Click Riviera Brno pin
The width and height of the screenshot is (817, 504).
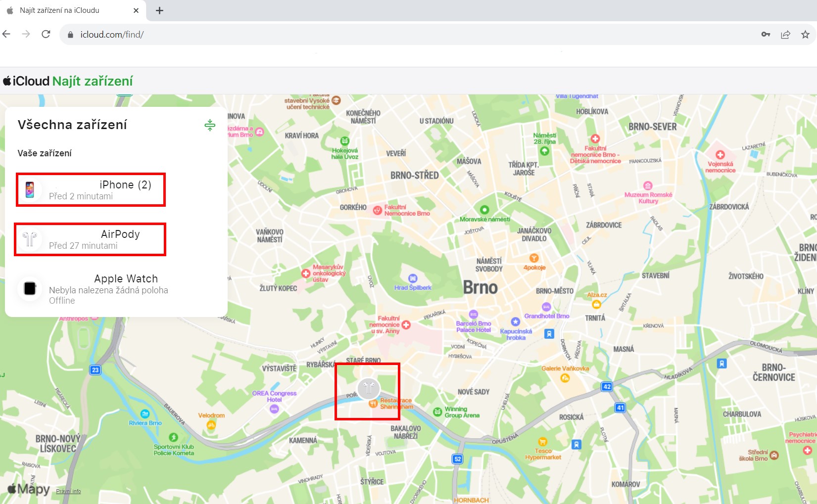pyautogui.click(x=145, y=413)
